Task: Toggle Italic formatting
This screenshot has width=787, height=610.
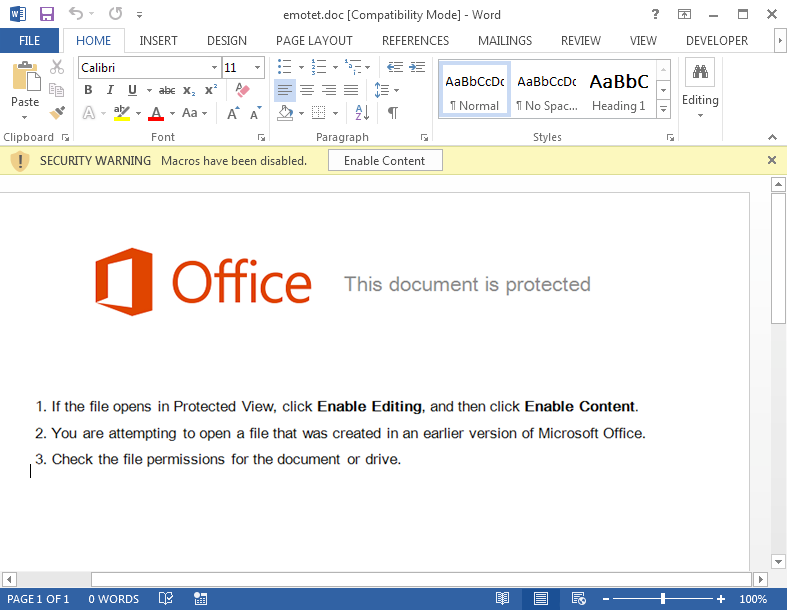Action: 110,90
